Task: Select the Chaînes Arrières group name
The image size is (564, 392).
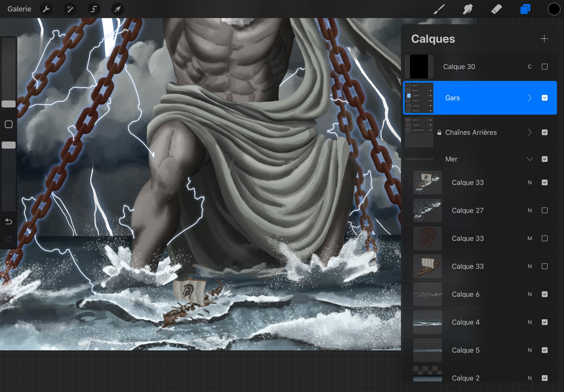Action: (x=471, y=133)
